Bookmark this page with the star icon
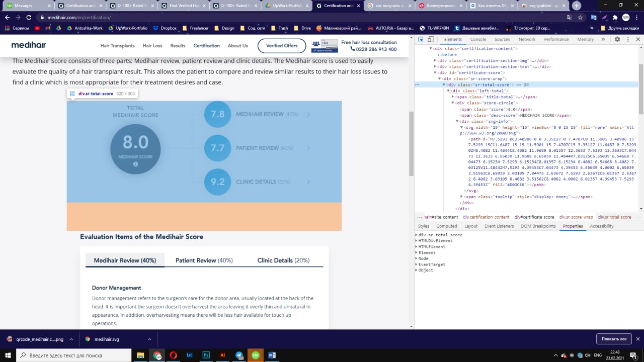Viewport: 644px width, 362px height. (581, 17)
